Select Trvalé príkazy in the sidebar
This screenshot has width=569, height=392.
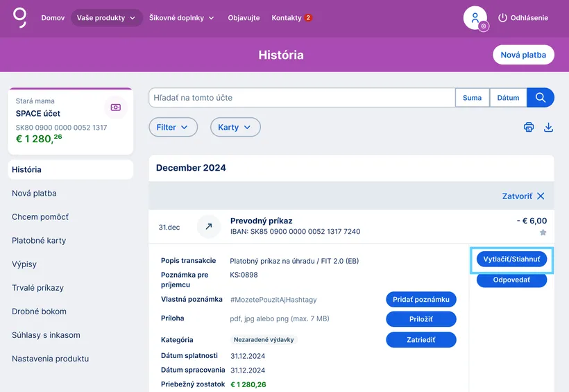[x=37, y=288]
